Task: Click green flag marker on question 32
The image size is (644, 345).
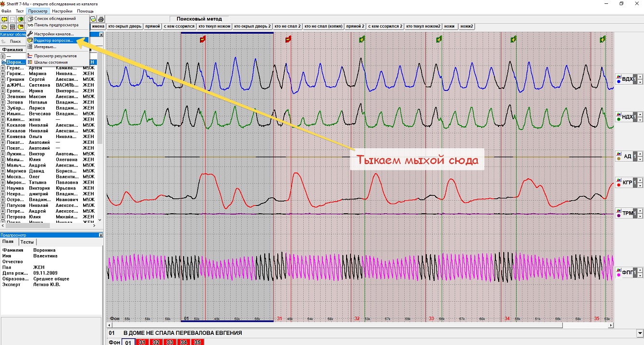Action: pos(362,39)
